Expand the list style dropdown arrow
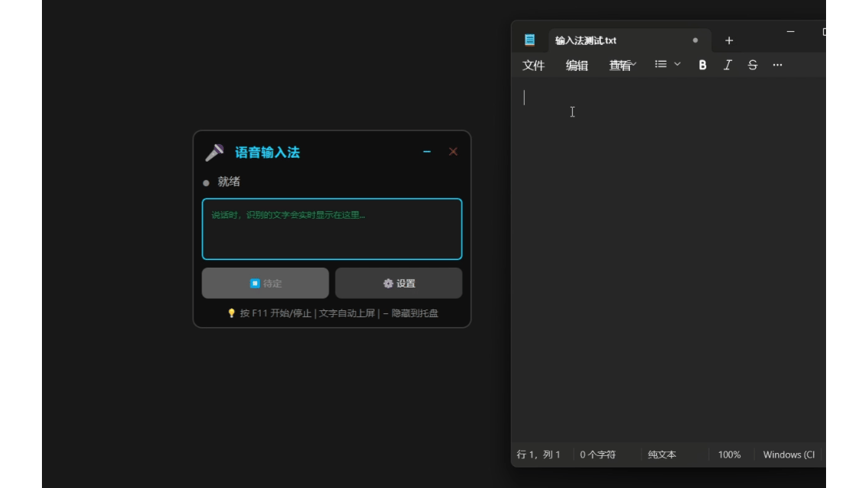The height and width of the screenshot is (488, 868). pos(677,65)
